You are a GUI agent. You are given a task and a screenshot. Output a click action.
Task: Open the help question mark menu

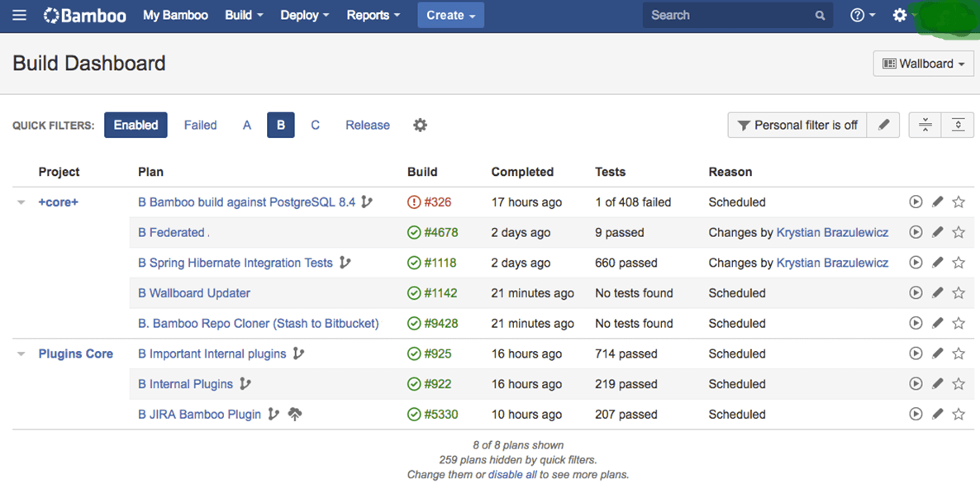(863, 15)
